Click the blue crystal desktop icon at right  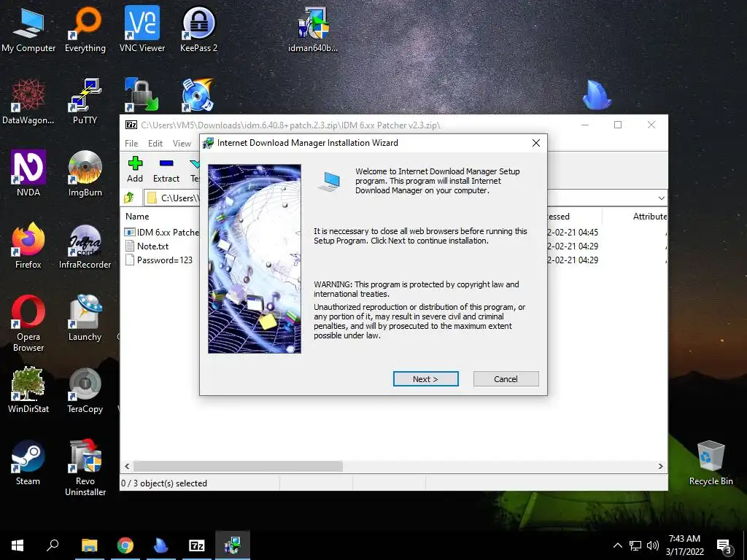(x=597, y=95)
